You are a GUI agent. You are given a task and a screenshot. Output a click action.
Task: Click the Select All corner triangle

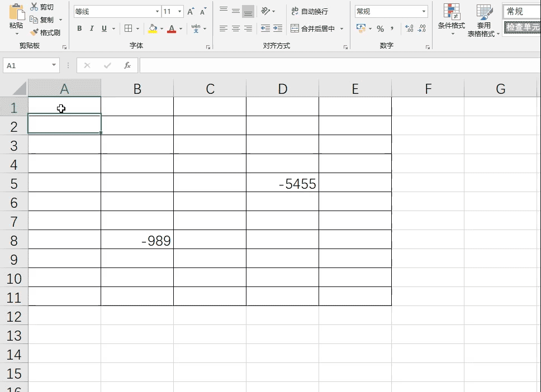click(x=20, y=88)
